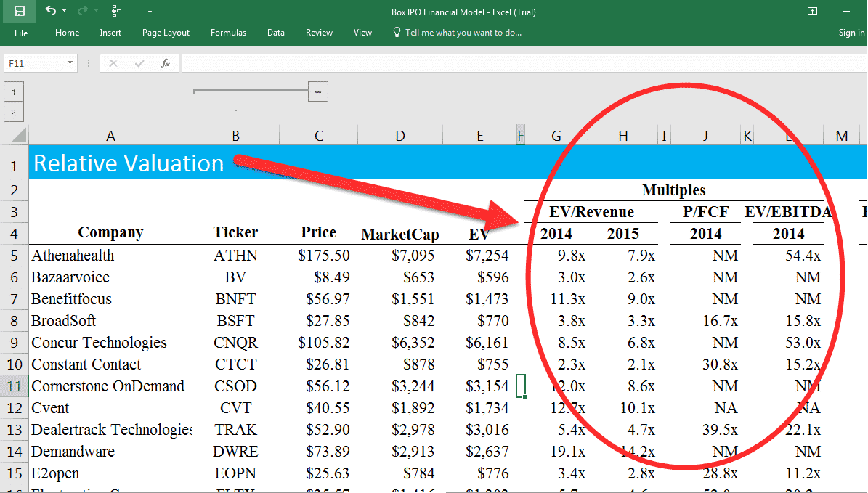Screen dimensions: 868x493
Task: Open the Page Layout tab
Action: [x=166, y=33]
